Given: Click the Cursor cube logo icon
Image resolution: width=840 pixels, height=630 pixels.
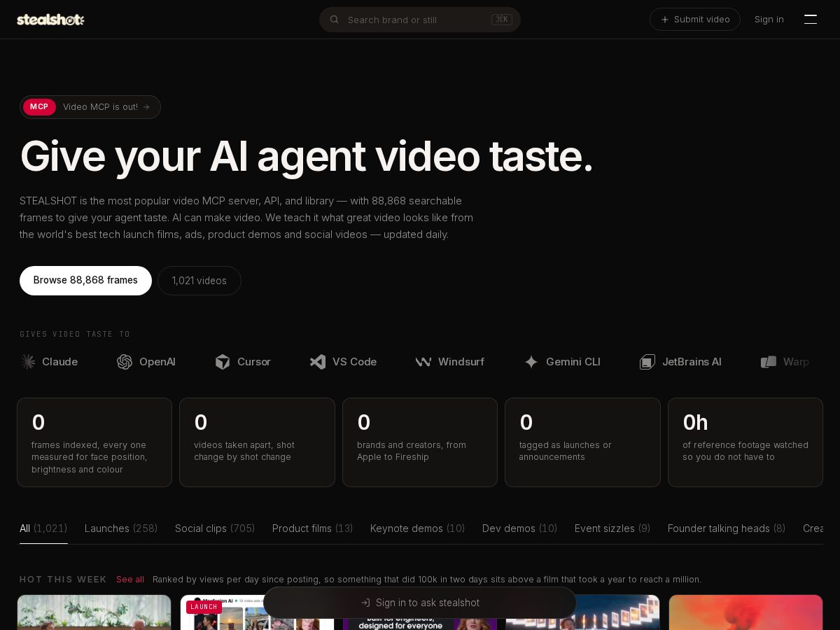Looking at the screenshot, I should [223, 362].
